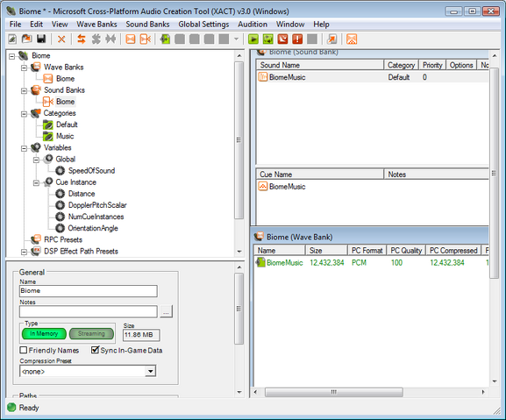The height and width of the screenshot is (420, 506).
Task: Sort by the Cue Name column header
Action: tap(320, 174)
